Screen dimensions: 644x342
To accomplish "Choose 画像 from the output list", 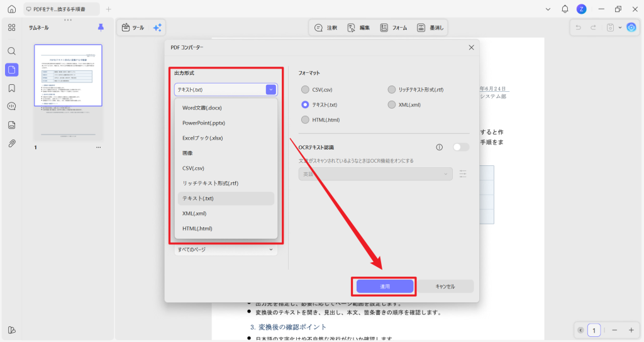I will [226, 153].
